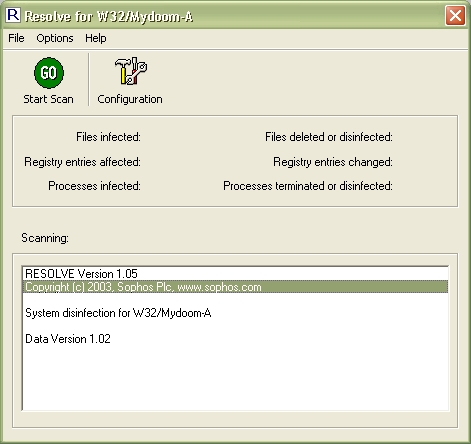
Task: Select 'System disinfection for W32/Mydoom-A' line
Action: [x=235, y=313]
